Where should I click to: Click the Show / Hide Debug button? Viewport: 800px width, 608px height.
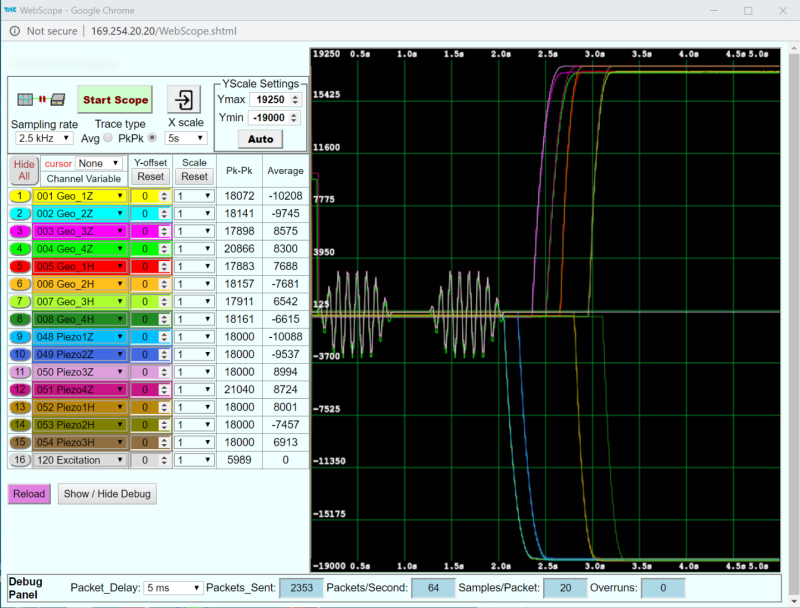pos(106,494)
